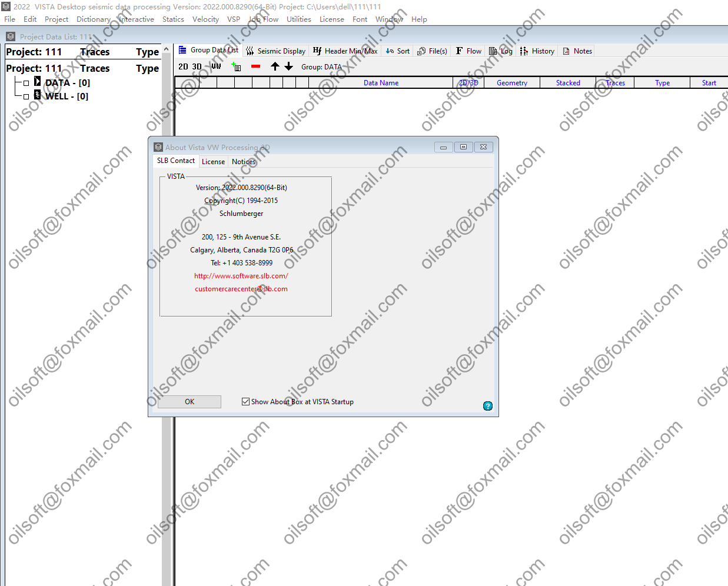Open the Font menu
This screenshot has width=728, height=586.
[360, 19]
